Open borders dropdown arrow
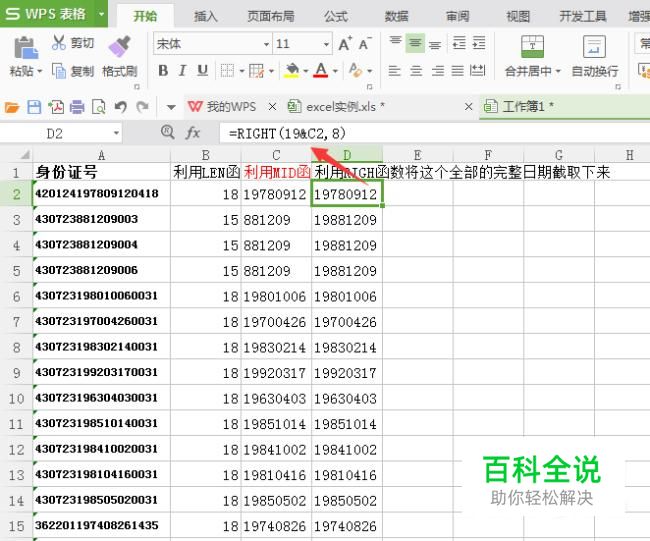This screenshot has width=650, height=541. 242,71
